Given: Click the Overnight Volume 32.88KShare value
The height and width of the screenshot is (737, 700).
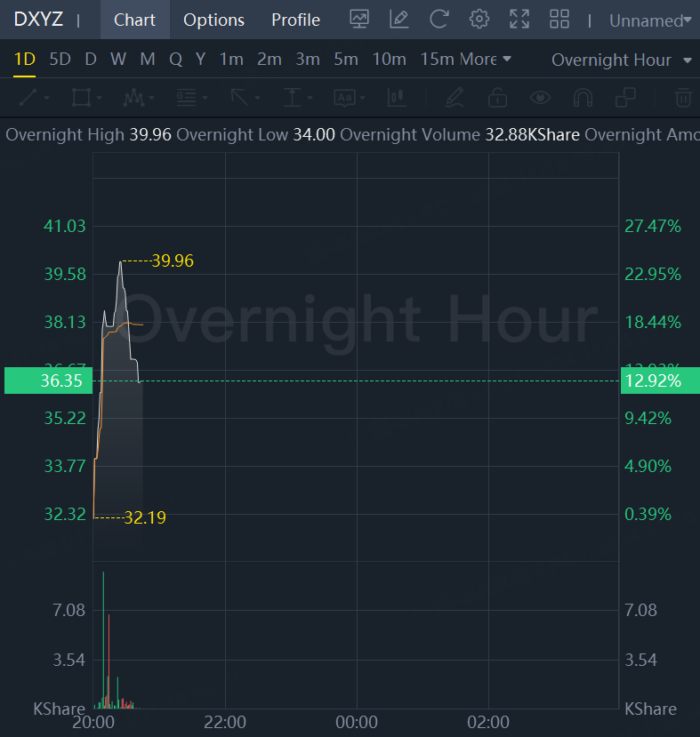Looking at the screenshot, I should tap(532, 135).
